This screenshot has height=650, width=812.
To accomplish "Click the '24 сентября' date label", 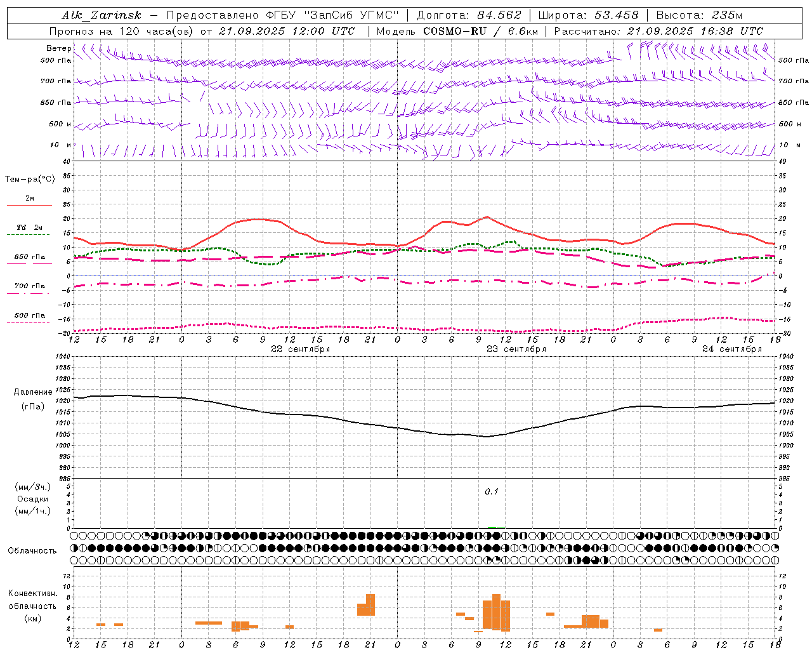I will pos(732,349).
